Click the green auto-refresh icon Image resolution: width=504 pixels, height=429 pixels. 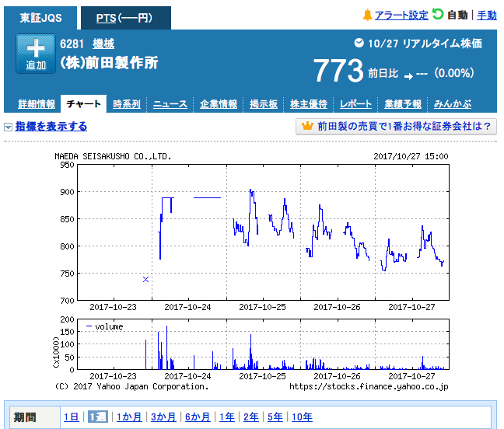point(437,14)
